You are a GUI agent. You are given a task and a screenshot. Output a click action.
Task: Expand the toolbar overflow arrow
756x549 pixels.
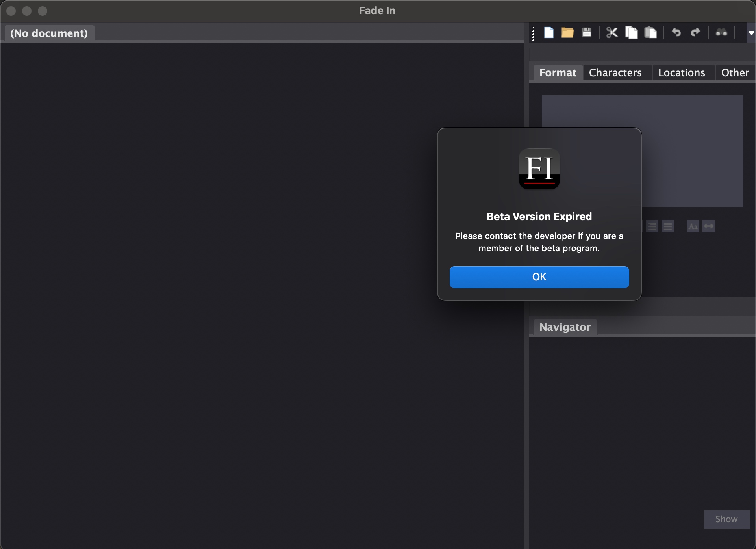point(751,33)
